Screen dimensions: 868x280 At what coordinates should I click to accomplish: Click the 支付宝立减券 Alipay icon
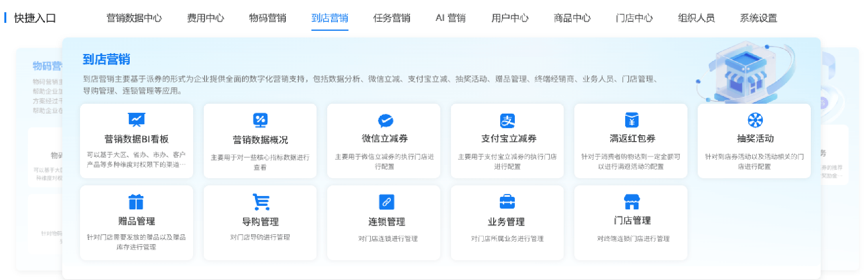[507, 120]
